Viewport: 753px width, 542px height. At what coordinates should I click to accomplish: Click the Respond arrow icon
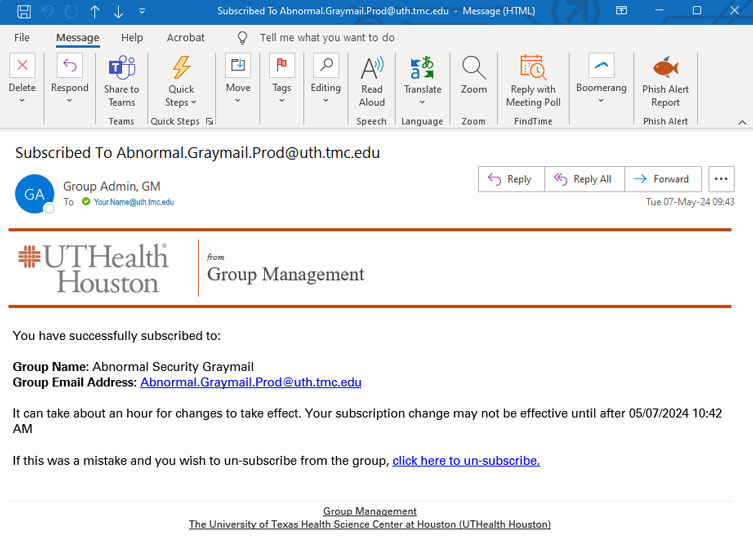(70, 65)
